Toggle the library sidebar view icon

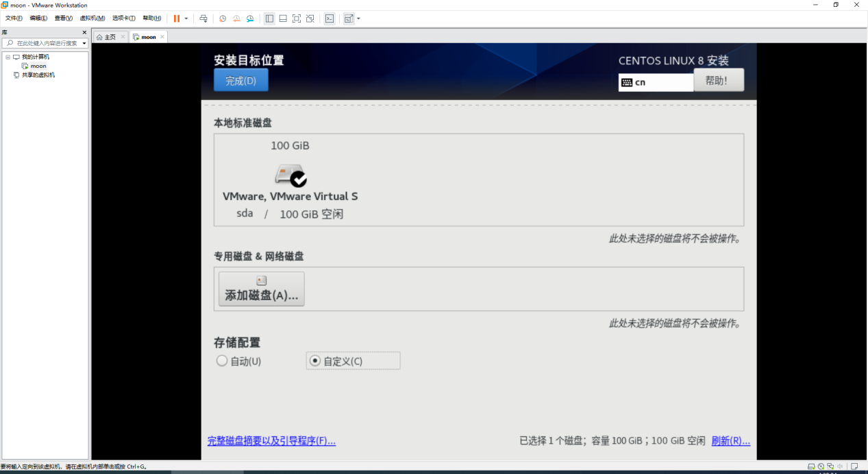(x=269, y=18)
